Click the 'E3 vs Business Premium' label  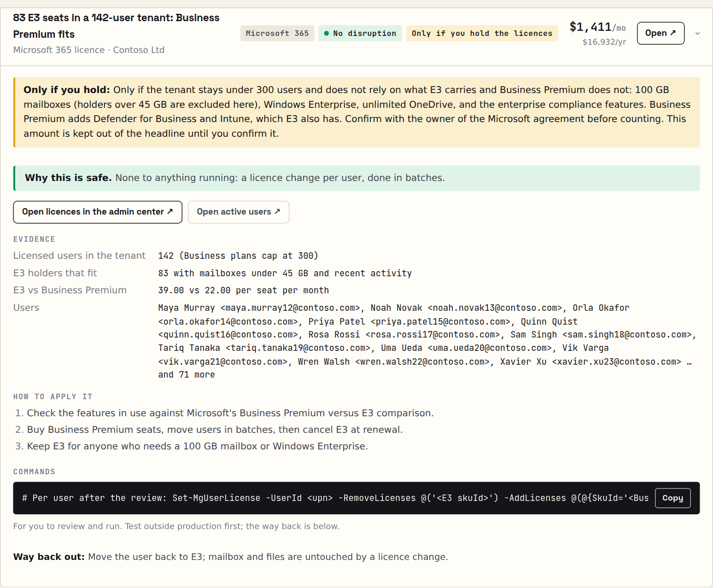[x=70, y=290]
